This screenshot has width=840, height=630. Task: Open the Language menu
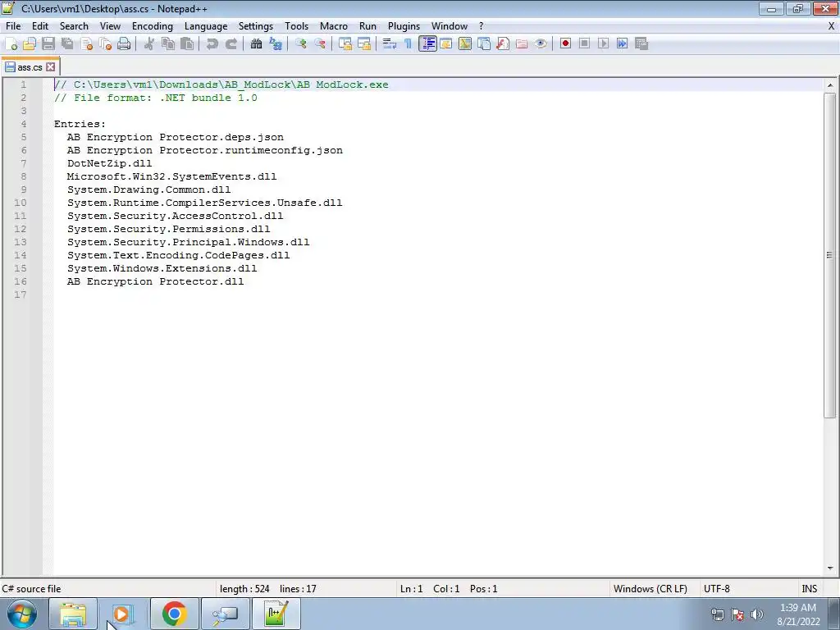pos(206,26)
